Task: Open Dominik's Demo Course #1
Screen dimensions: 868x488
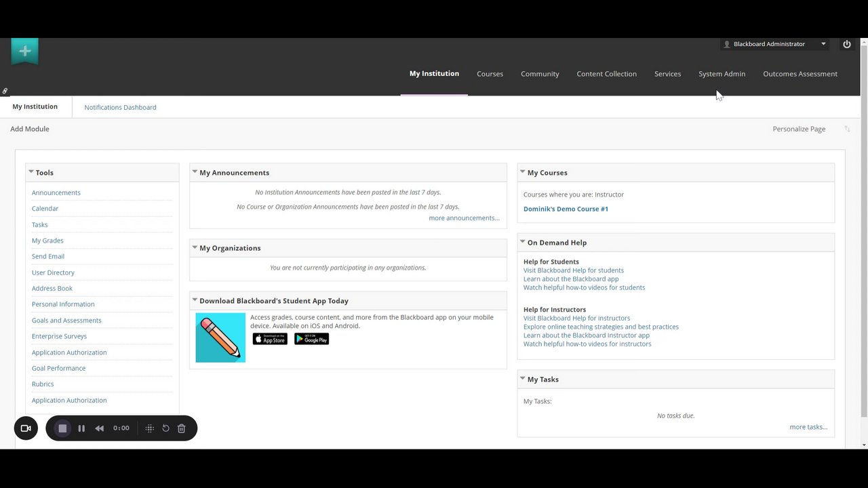Action: [x=566, y=209]
